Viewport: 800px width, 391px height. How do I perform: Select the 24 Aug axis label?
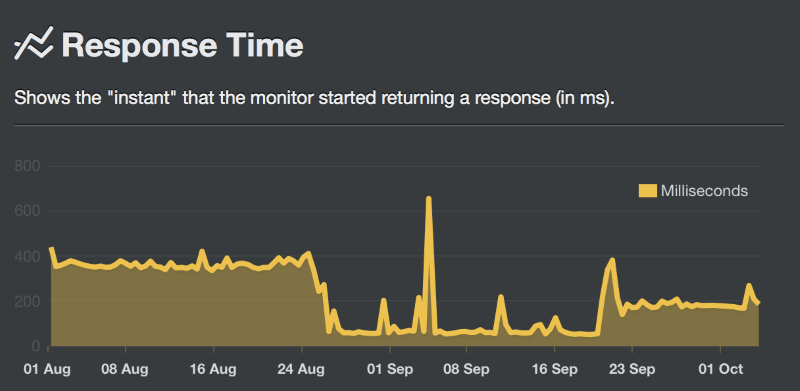point(301,369)
